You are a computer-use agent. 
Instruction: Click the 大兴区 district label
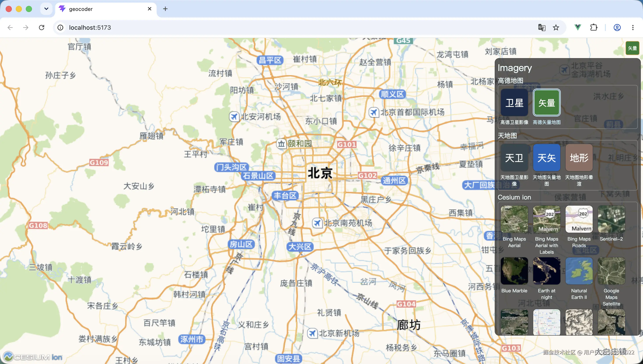[300, 247]
